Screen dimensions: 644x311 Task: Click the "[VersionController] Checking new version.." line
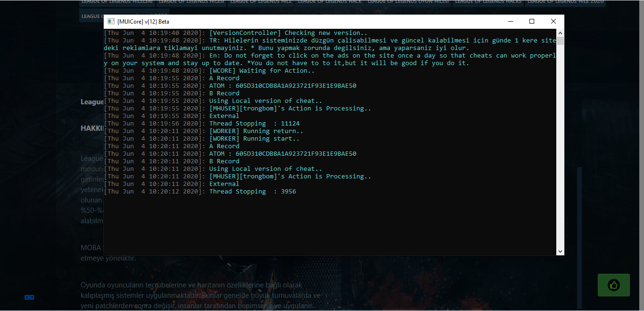click(x=236, y=33)
